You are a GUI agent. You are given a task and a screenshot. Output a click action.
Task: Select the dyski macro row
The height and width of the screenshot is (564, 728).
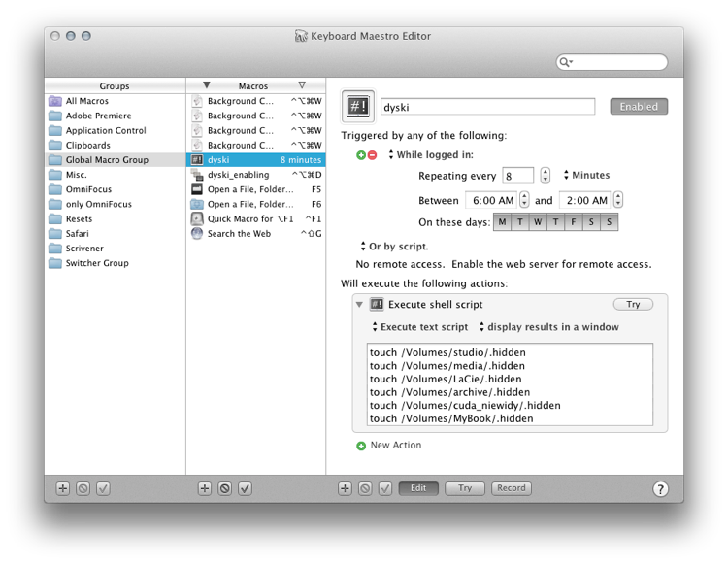click(256, 159)
